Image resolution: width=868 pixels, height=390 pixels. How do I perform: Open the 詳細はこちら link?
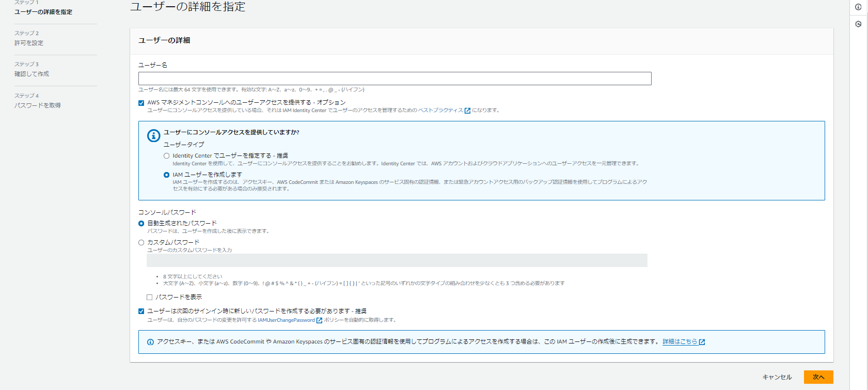point(680,341)
